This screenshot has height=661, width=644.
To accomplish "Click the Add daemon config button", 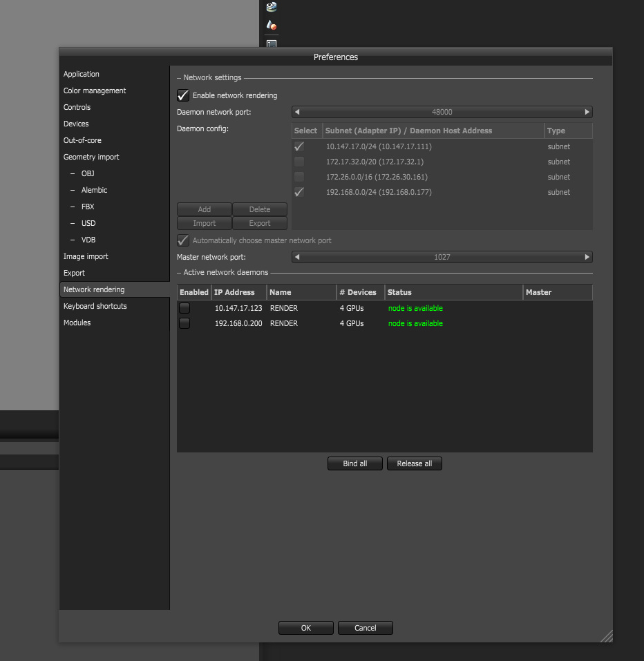I will pos(204,209).
